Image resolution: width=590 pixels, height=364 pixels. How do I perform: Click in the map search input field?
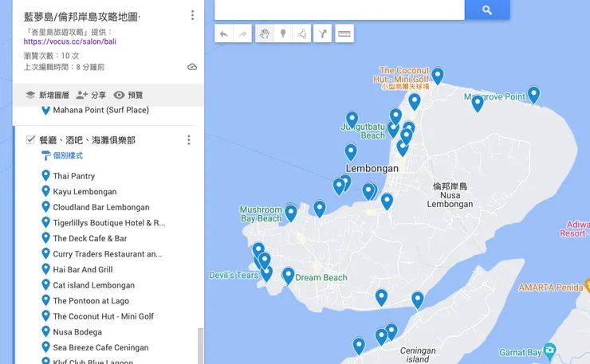340,10
